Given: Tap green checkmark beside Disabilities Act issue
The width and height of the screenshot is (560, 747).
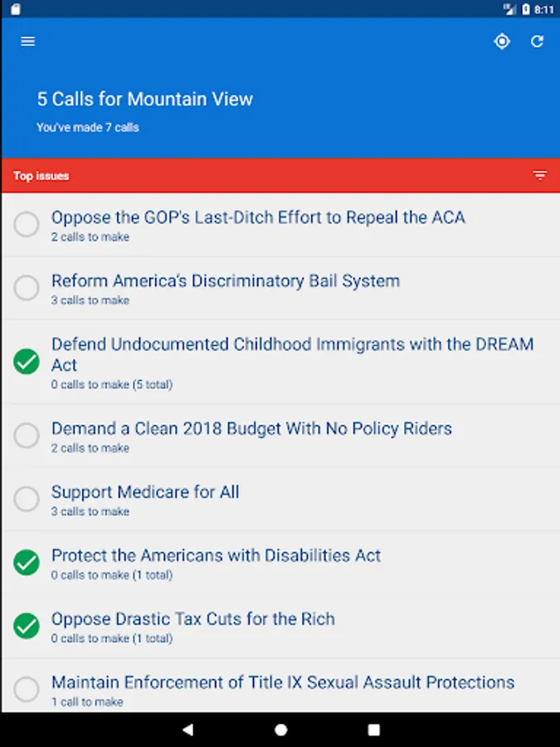Looking at the screenshot, I should tap(27, 563).
